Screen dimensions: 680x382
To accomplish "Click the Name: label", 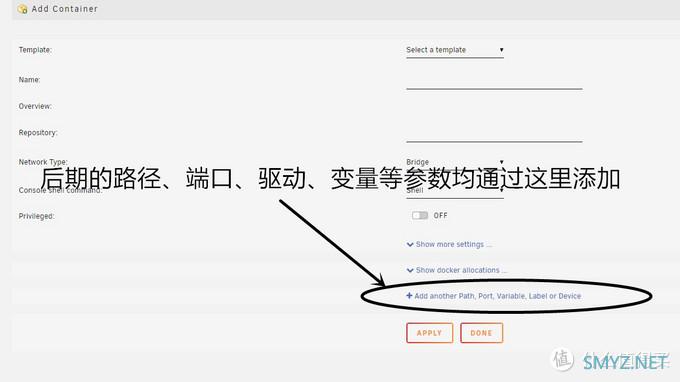I will [29, 80].
